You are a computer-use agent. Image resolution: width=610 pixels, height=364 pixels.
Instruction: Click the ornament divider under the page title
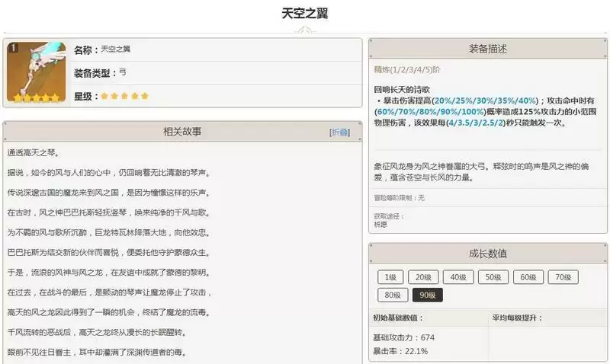pyautogui.click(x=305, y=30)
